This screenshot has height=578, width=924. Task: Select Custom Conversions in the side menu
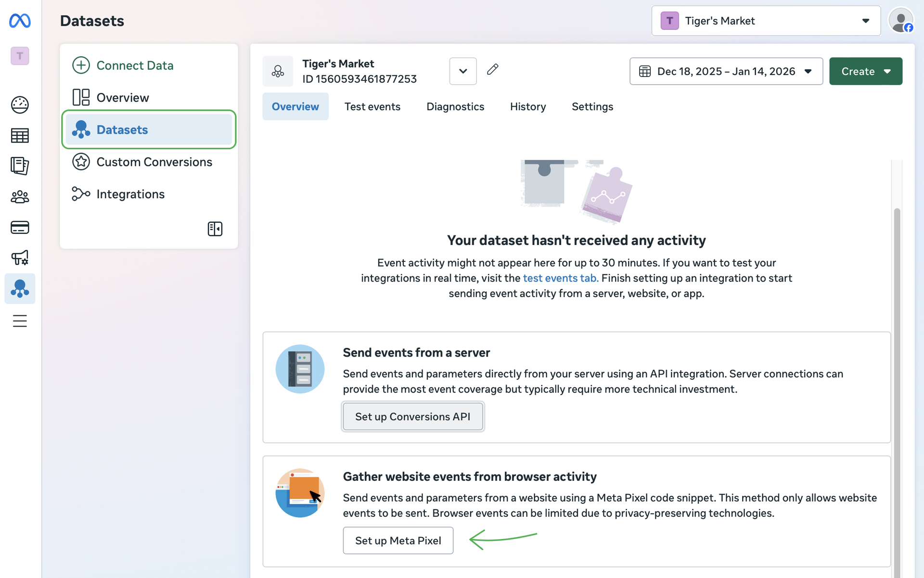tap(154, 162)
